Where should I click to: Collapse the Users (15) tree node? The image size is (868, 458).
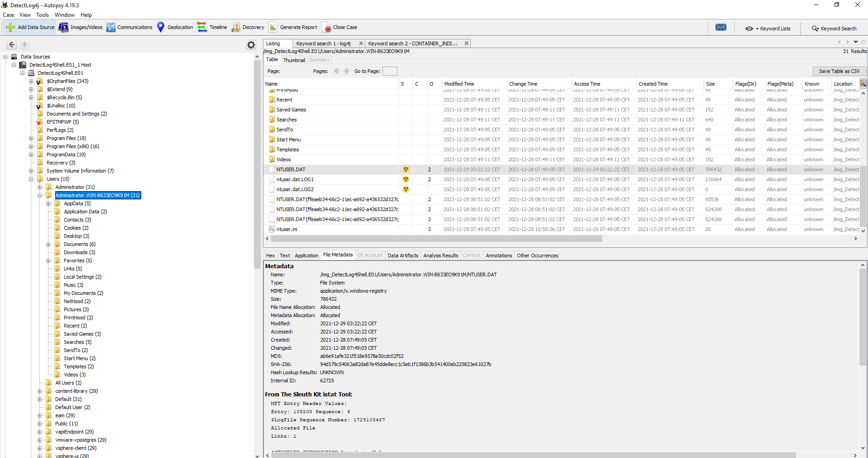pyautogui.click(x=31, y=179)
